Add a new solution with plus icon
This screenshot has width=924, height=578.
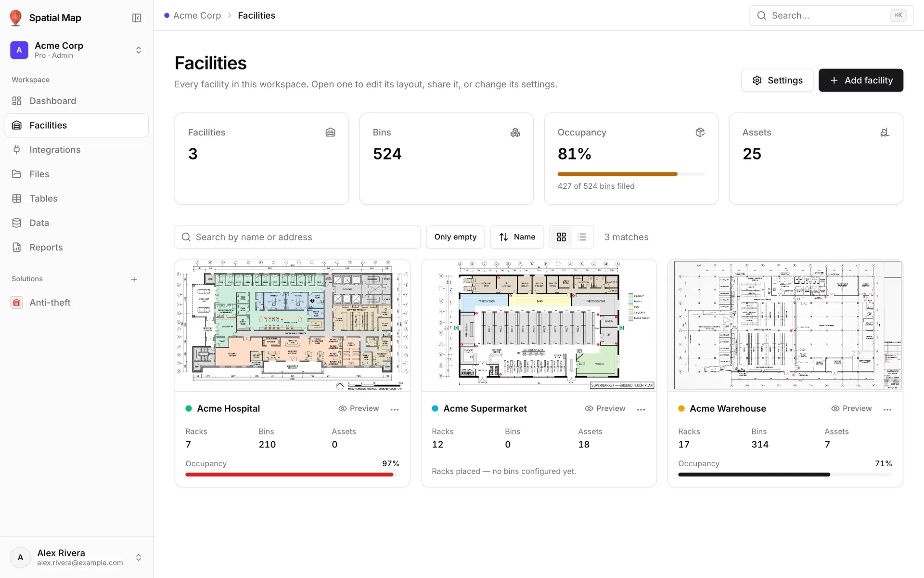pyautogui.click(x=134, y=279)
